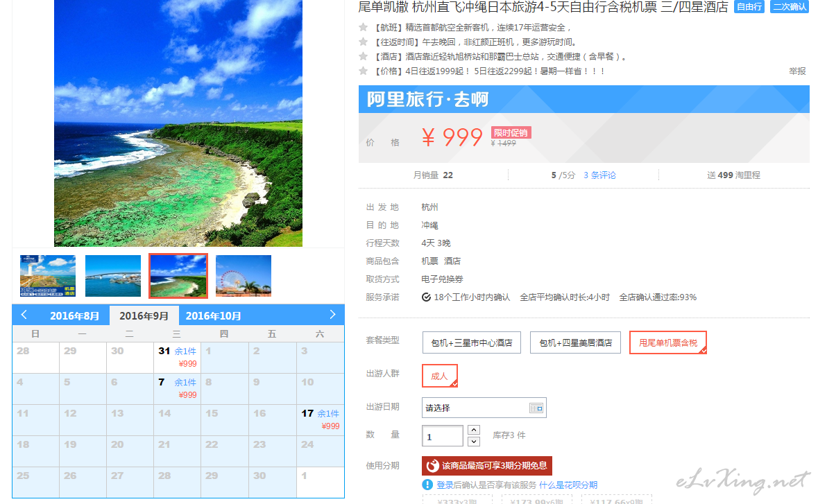Image resolution: width=818 pixels, height=504 pixels.
Task: Decrease quantity with down stepper arrow
Action: 474,442
